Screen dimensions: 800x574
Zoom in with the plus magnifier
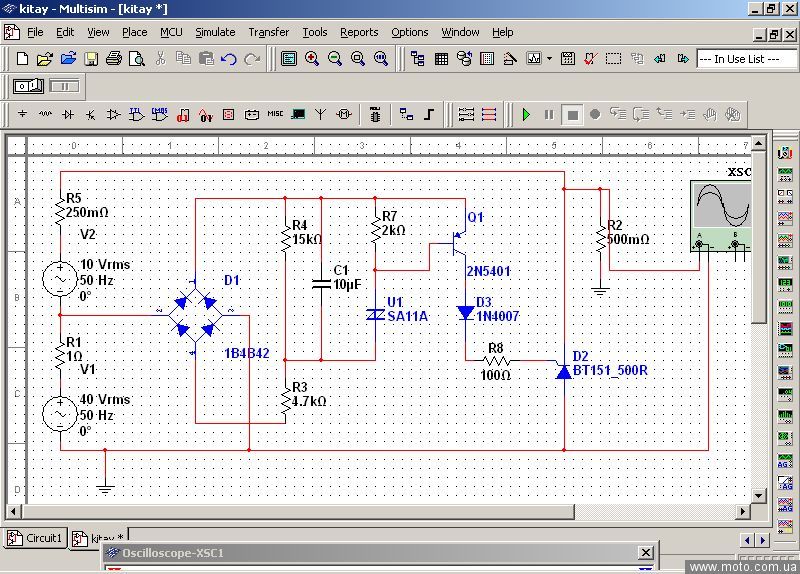tap(312, 59)
